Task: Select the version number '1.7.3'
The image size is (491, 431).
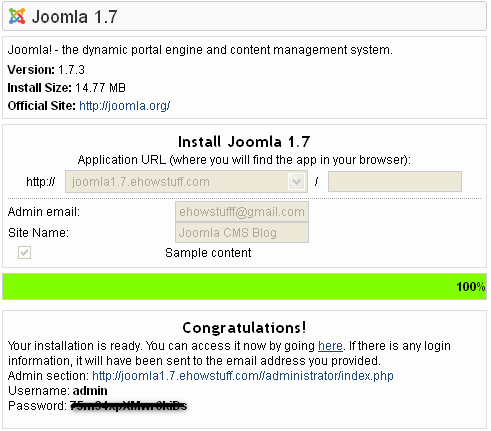Action: coord(71,70)
